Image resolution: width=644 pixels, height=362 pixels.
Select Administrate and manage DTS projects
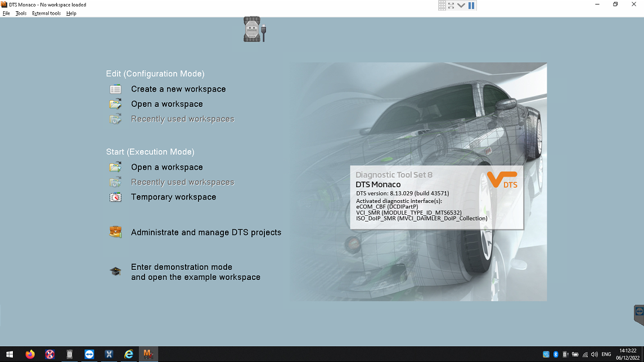pos(206,233)
